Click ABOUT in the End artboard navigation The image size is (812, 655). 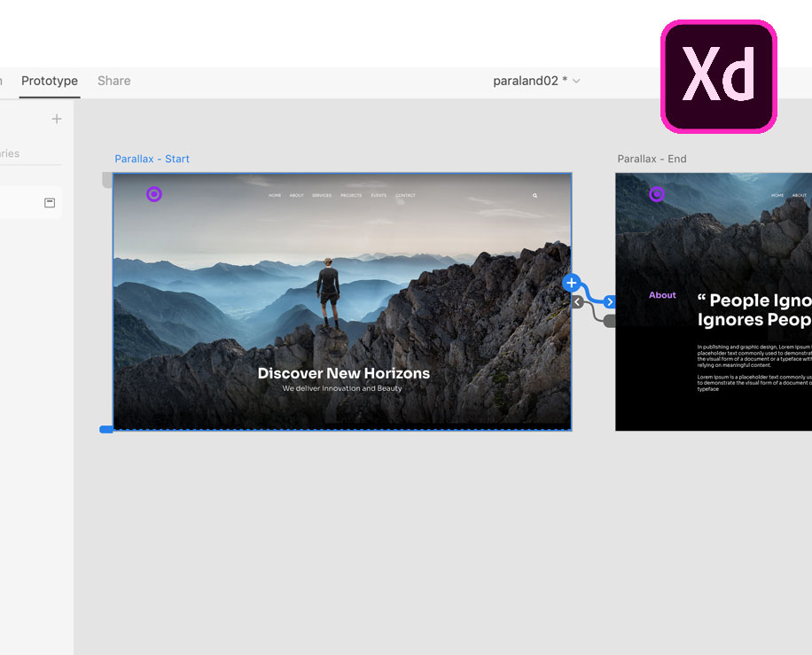coord(800,195)
